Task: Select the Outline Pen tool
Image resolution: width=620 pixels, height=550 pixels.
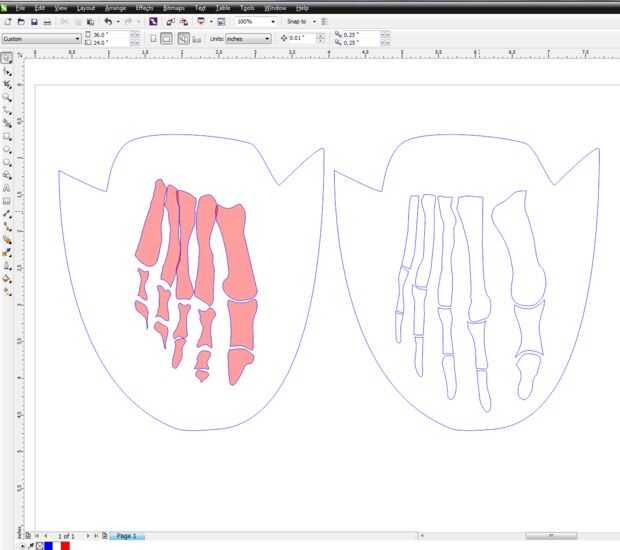Action: [7, 266]
